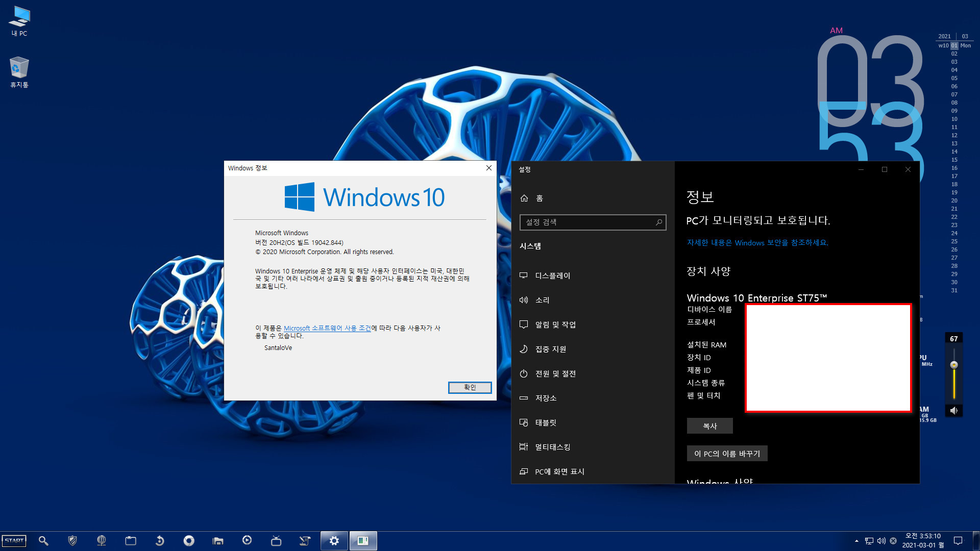Click 집중 지원 moon icon in sidebar
Viewport: 980px width, 551px height.
pos(523,349)
